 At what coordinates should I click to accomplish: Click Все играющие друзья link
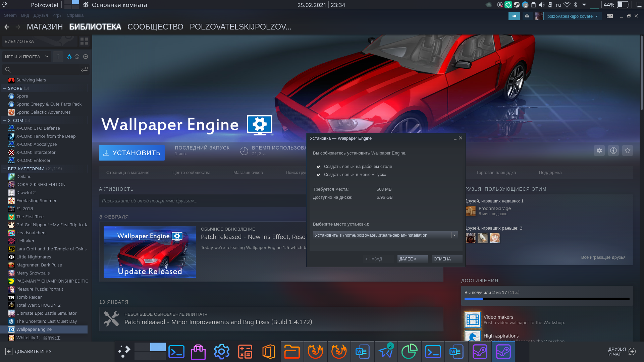(x=603, y=257)
